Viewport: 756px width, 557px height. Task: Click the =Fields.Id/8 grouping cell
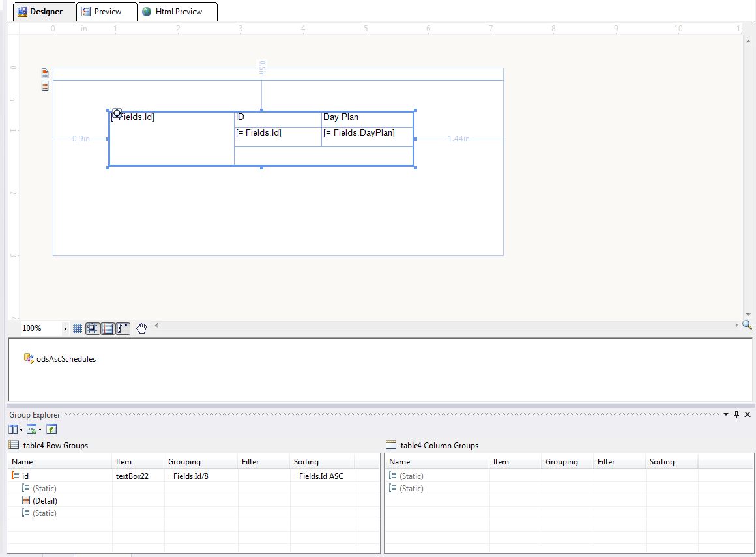point(201,476)
